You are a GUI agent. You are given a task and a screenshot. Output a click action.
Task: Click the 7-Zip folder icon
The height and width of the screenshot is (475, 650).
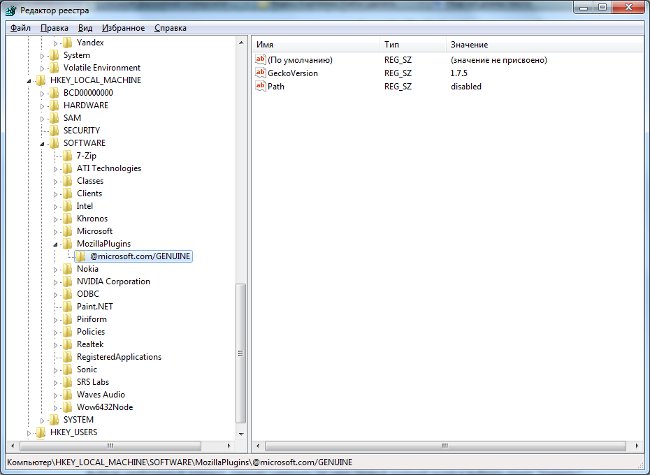67,155
